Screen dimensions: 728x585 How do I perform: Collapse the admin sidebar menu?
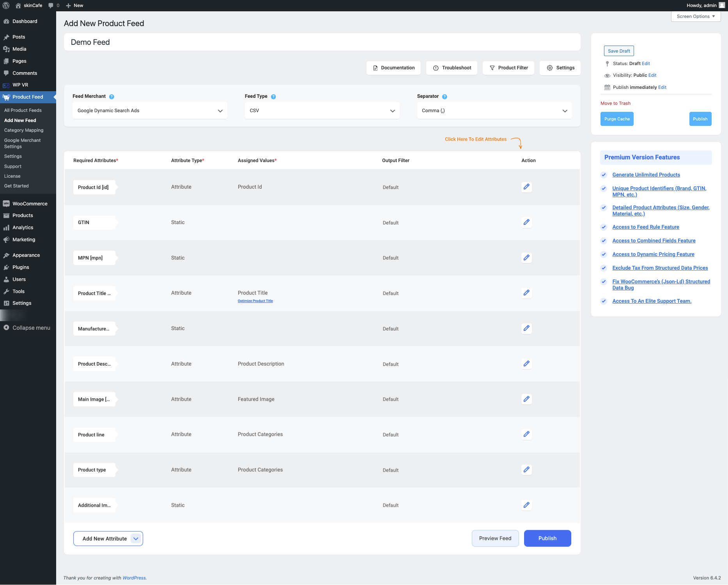(28, 328)
